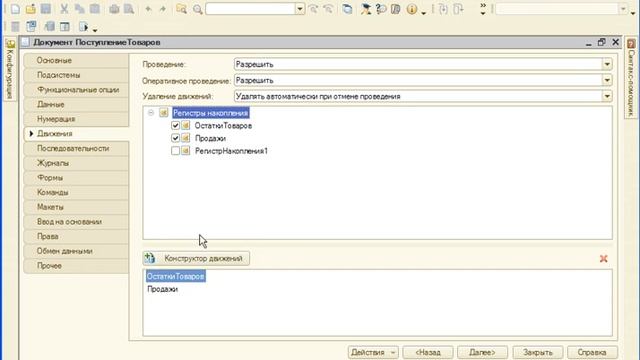
Task: Click the windows list icon
Action: (x=347, y=9)
